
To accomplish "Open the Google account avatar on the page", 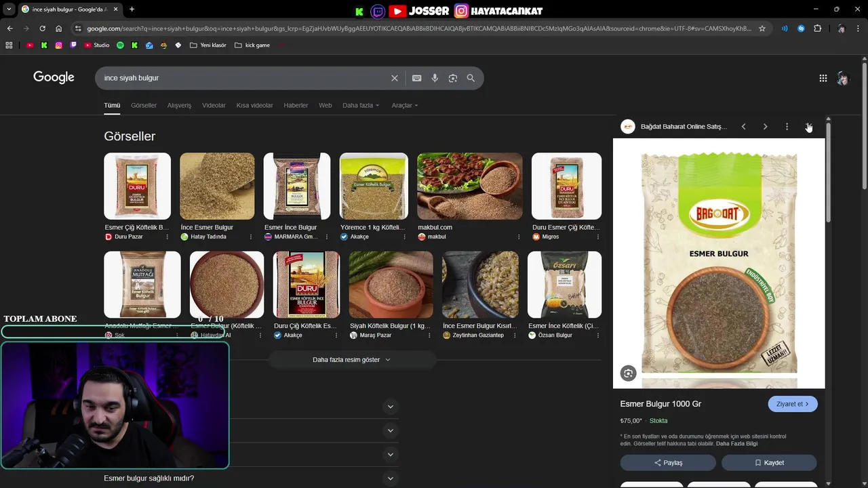I will coord(843,78).
